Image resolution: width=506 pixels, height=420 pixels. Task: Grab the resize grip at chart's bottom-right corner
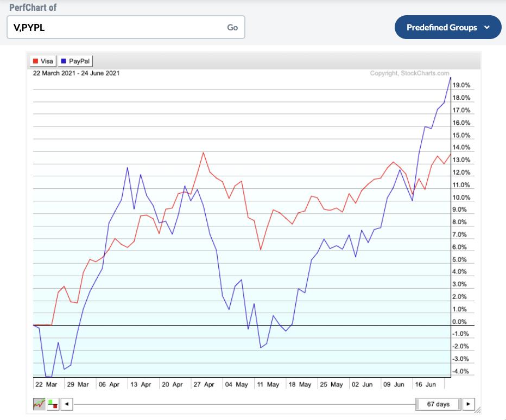[x=478, y=409]
